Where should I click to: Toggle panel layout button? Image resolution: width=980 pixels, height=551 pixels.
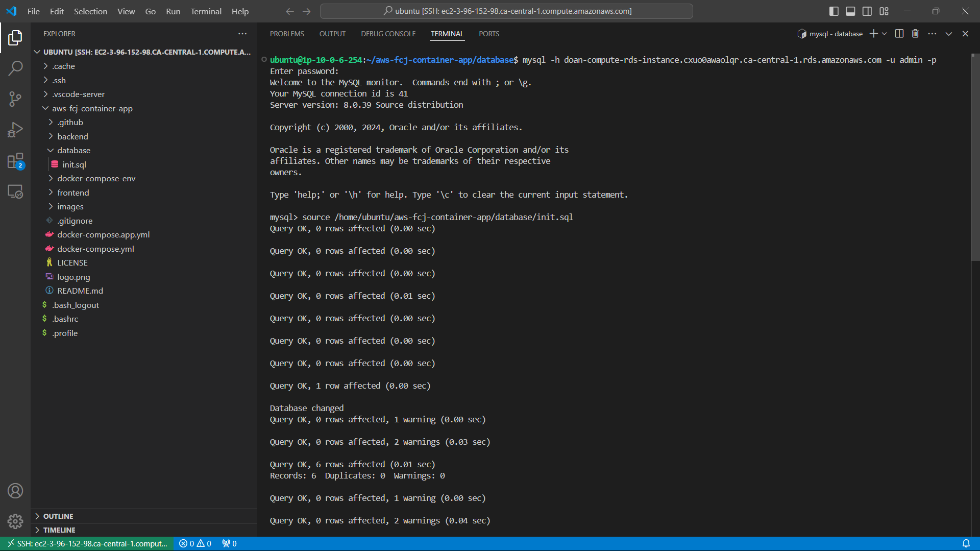click(x=850, y=11)
